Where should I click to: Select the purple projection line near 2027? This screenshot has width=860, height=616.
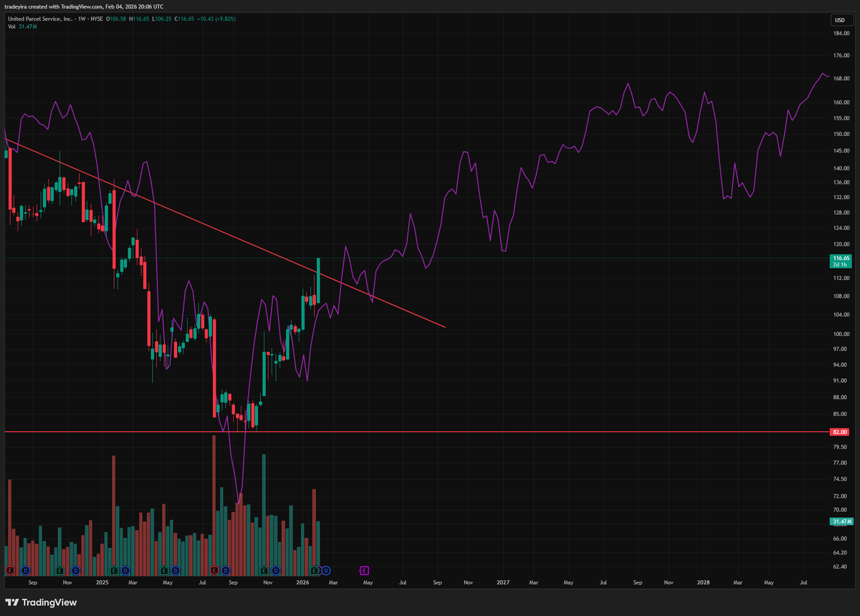[x=504, y=250]
